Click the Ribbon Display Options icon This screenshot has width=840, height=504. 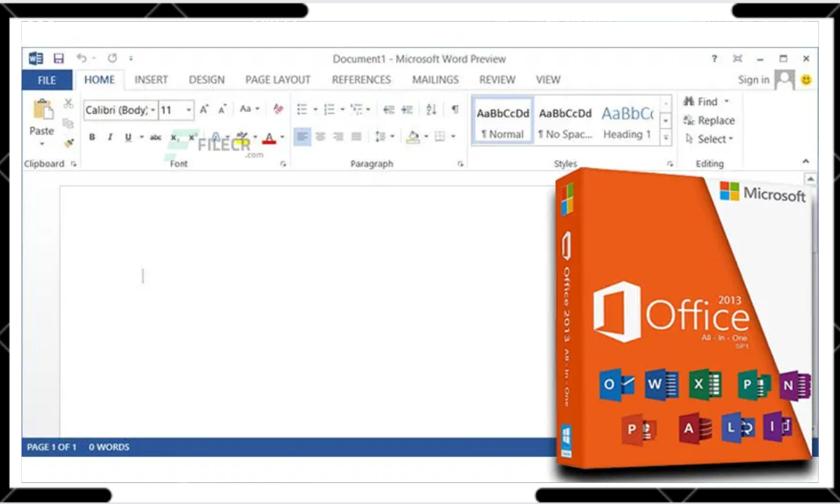(737, 59)
